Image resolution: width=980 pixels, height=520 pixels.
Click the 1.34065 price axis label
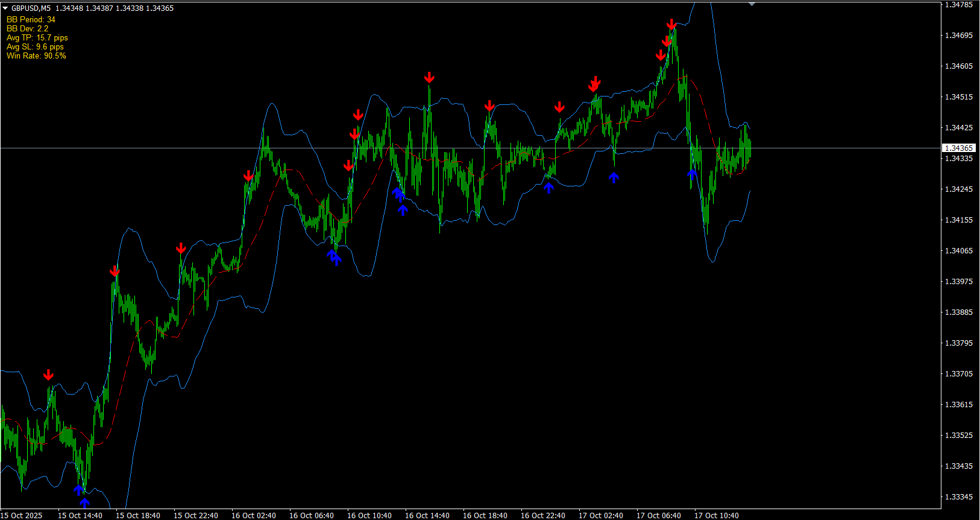[958, 251]
